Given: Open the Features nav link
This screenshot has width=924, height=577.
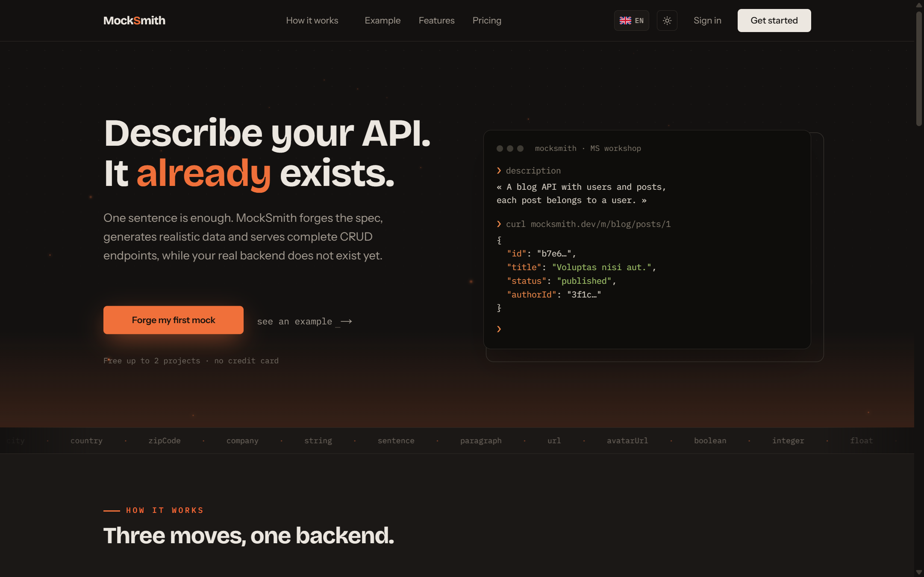Looking at the screenshot, I should [x=436, y=21].
